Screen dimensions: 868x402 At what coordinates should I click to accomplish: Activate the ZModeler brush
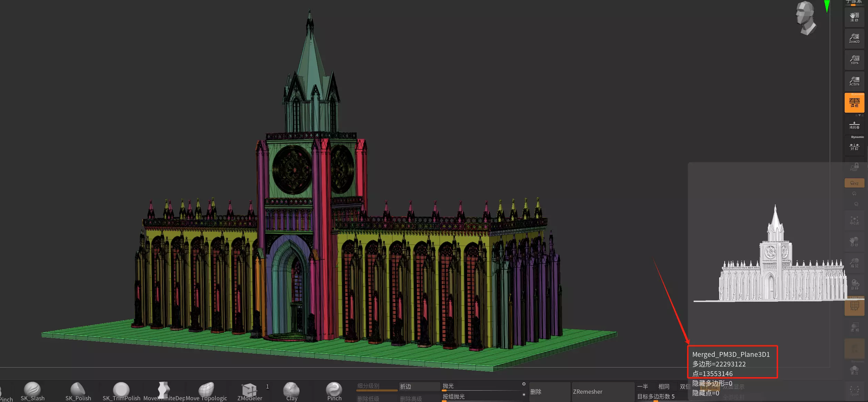click(x=250, y=391)
